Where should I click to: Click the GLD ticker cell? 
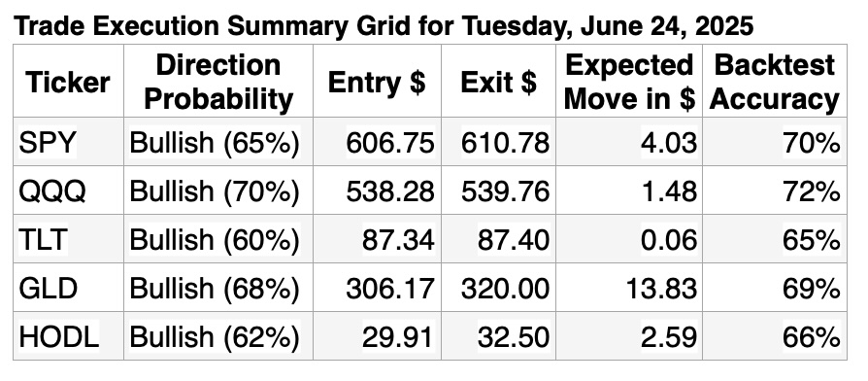pos(68,288)
